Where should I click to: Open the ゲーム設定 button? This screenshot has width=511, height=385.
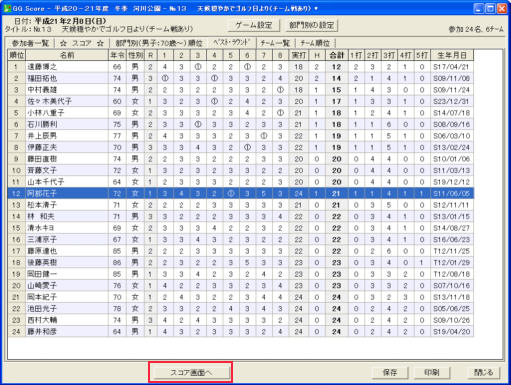pyautogui.click(x=254, y=25)
